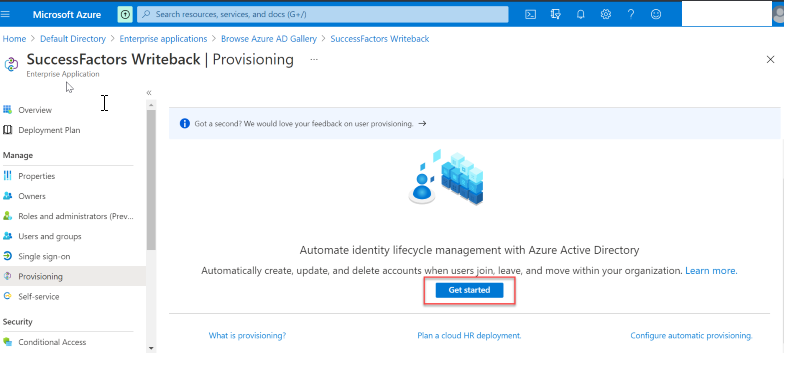This screenshot has width=803, height=367.
Task: Click the Properties bars icon
Action: pyautogui.click(x=7, y=176)
